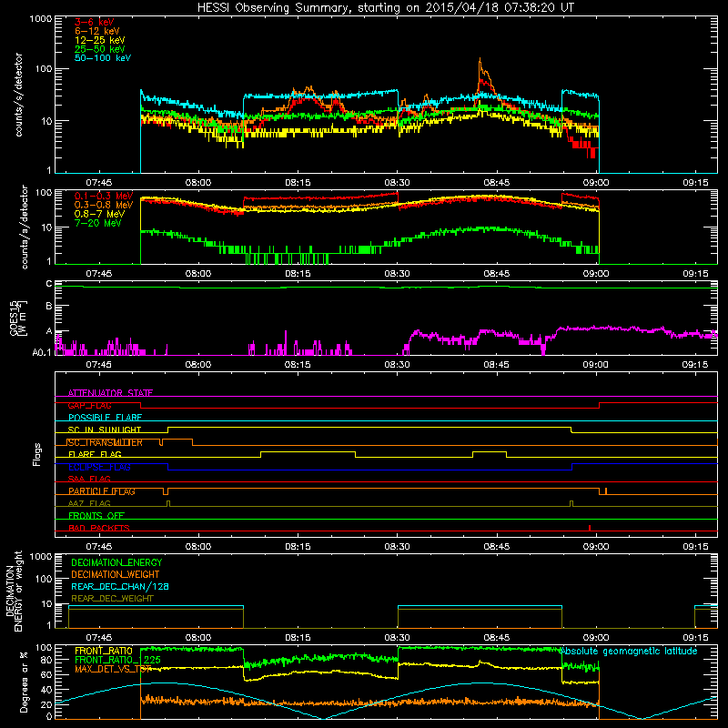
Task: Select the 3-6 keV legend label
Action: click(x=95, y=22)
